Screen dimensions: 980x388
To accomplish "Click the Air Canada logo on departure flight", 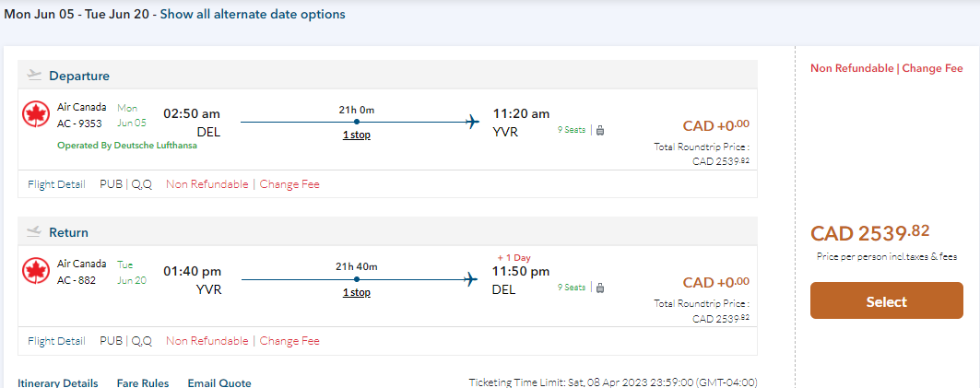I will pyautogui.click(x=35, y=114).
